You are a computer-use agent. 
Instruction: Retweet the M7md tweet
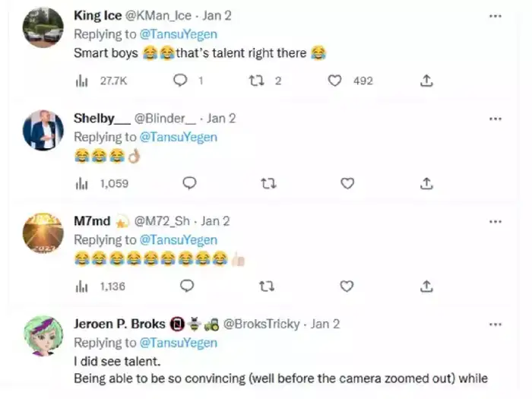click(268, 287)
